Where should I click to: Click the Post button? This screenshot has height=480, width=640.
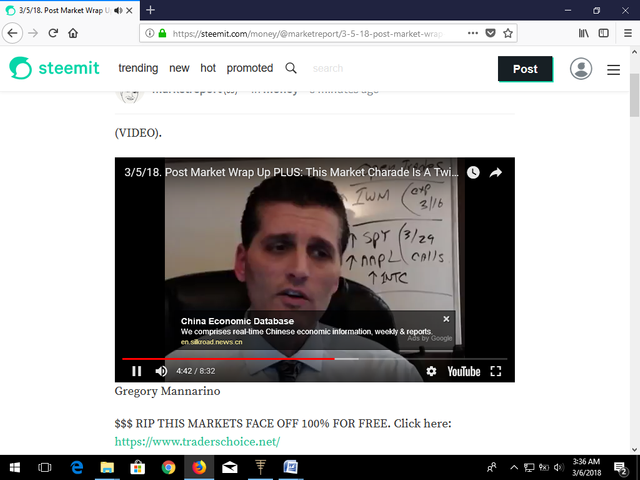(525, 69)
